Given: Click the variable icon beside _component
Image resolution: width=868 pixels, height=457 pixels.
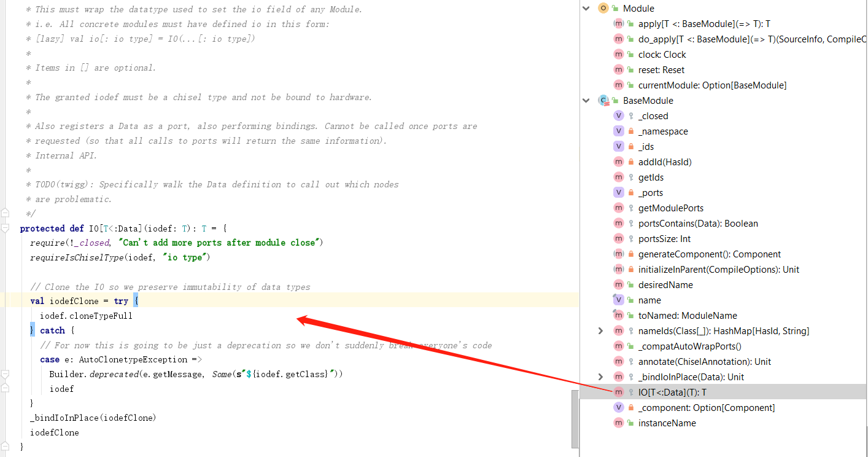Looking at the screenshot, I should tap(618, 408).
